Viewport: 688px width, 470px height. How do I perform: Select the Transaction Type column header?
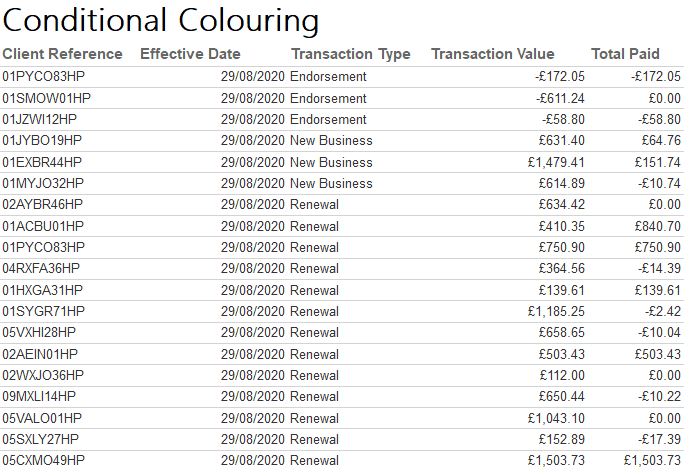[350, 54]
